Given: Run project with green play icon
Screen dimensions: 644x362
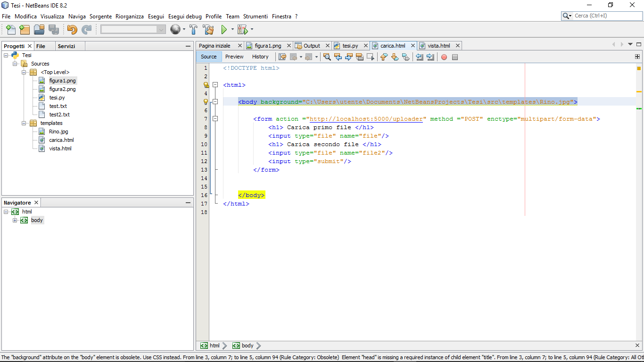Looking at the screenshot, I should 224,30.
